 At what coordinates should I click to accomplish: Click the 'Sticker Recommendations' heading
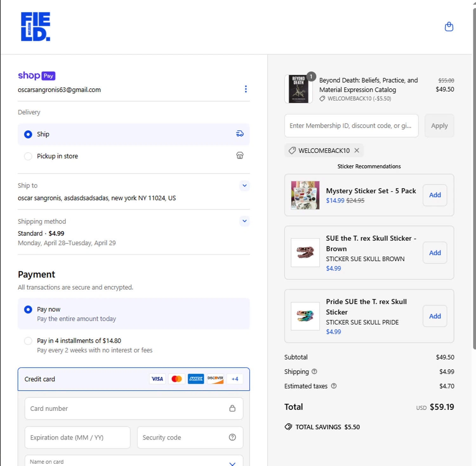(369, 166)
